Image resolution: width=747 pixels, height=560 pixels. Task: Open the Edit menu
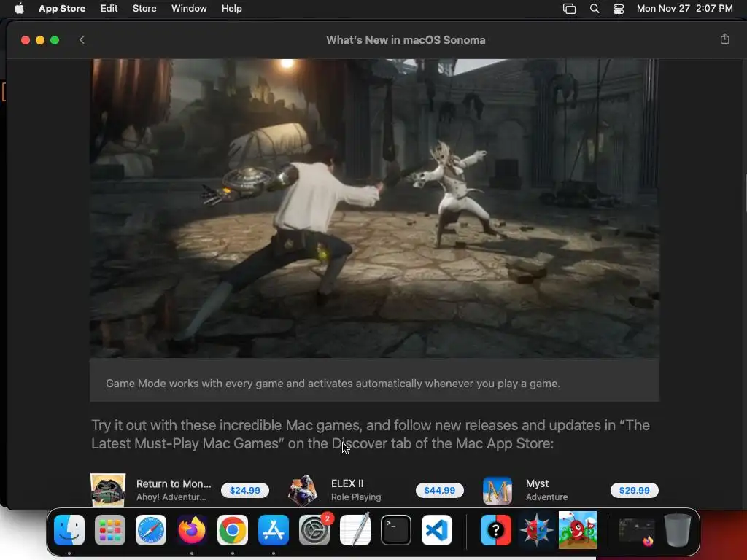coord(109,8)
